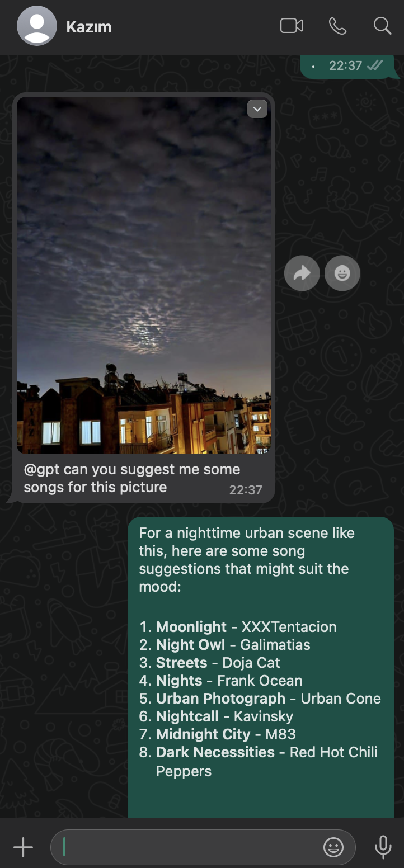Viewport: 404px width, 868px height.
Task: Open the chat search
Action: point(382,26)
